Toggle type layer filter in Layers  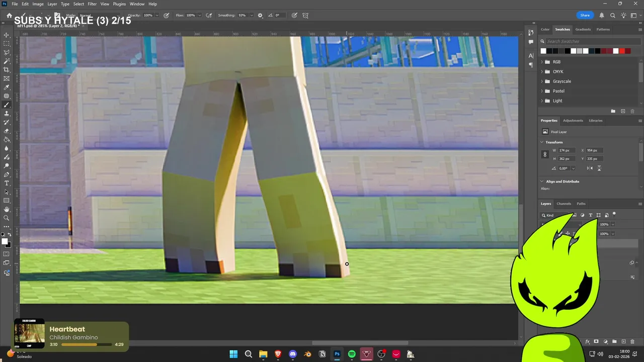[591, 215]
